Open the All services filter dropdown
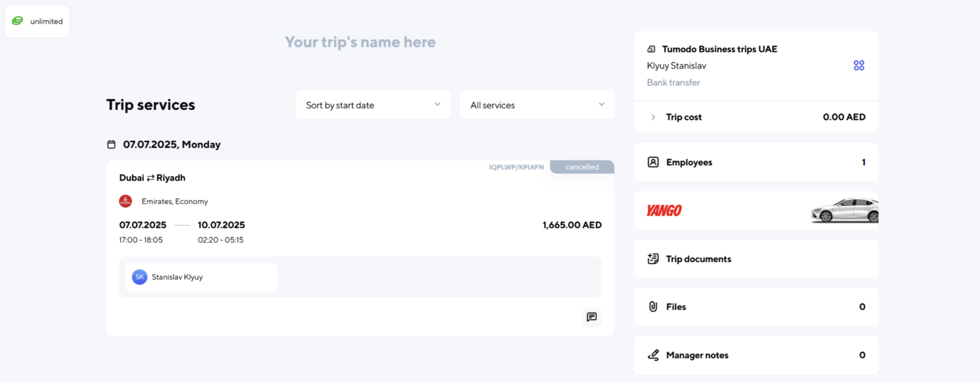980x386 pixels. 537,105
